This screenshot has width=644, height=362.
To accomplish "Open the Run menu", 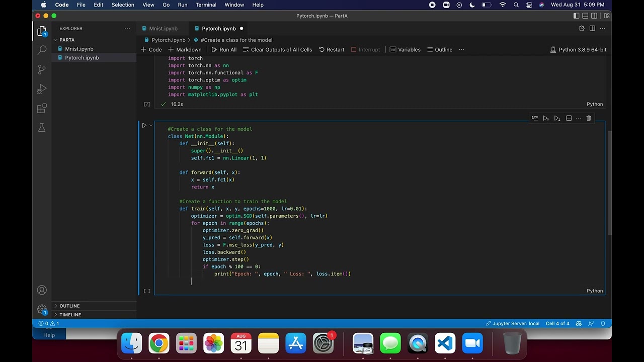I will point(183,5).
